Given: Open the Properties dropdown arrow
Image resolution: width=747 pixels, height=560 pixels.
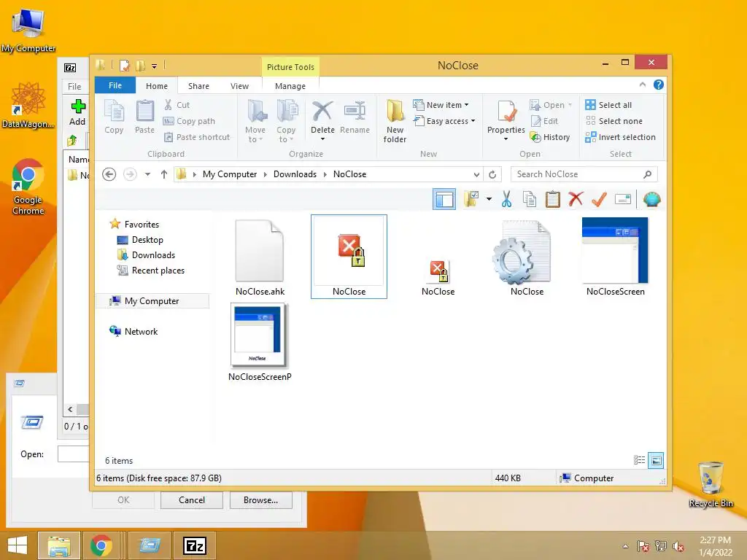Looking at the screenshot, I should pyautogui.click(x=506, y=139).
